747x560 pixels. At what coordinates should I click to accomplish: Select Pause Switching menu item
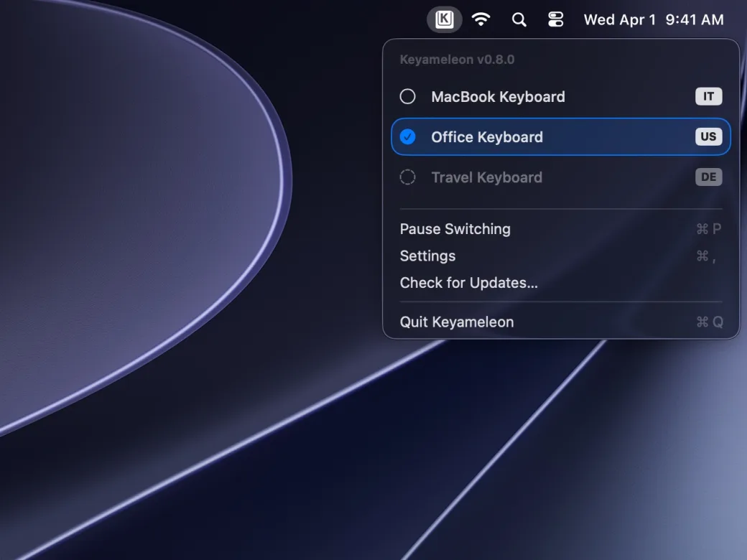pos(561,229)
